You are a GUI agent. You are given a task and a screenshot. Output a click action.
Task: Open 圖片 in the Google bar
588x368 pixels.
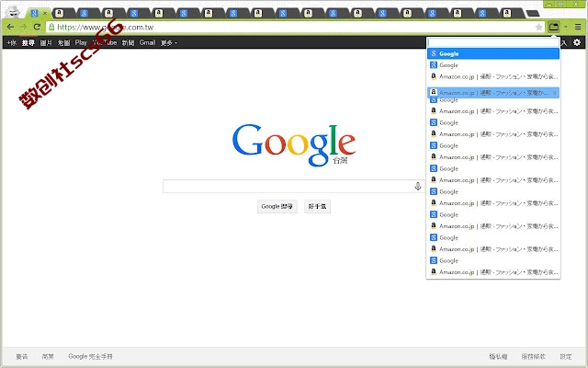point(46,43)
